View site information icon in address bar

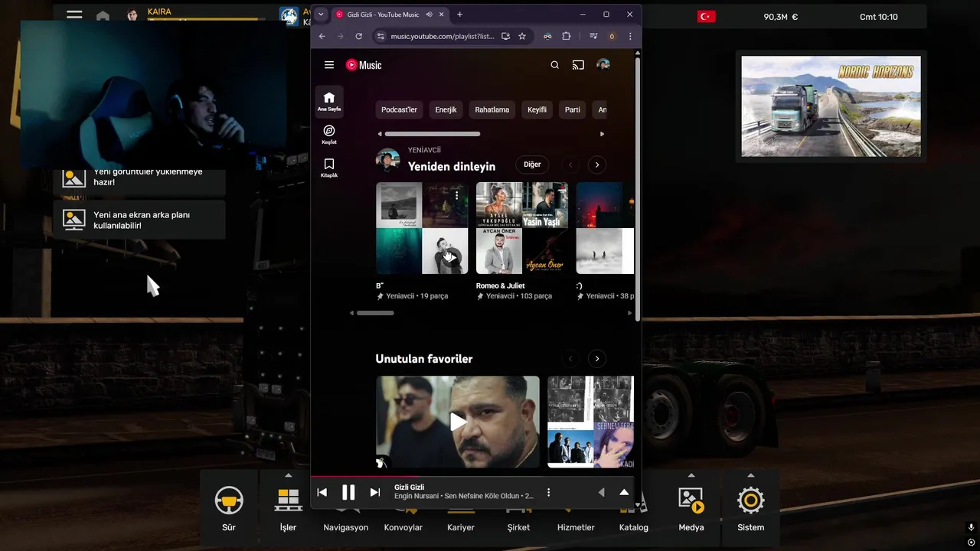(x=381, y=36)
